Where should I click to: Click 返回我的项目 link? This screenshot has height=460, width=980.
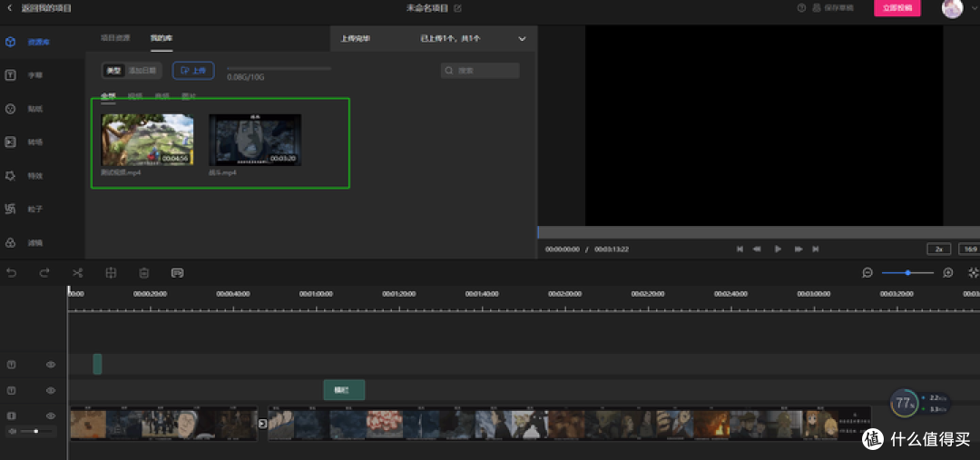pos(46,8)
